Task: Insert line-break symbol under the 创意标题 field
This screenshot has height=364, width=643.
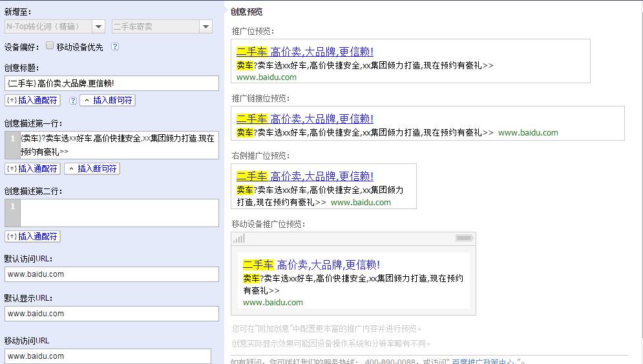Action: pyautogui.click(x=107, y=100)
